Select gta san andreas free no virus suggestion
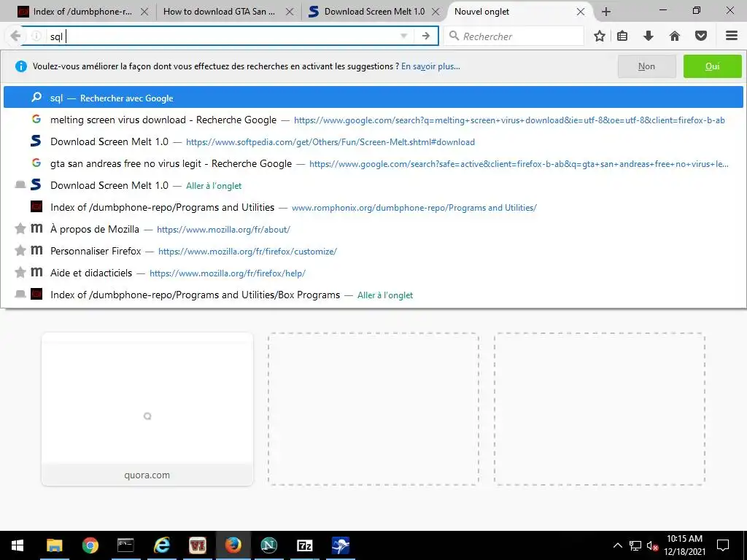The image size is (747, 560). pyautogui.click(x=373, y=163)
